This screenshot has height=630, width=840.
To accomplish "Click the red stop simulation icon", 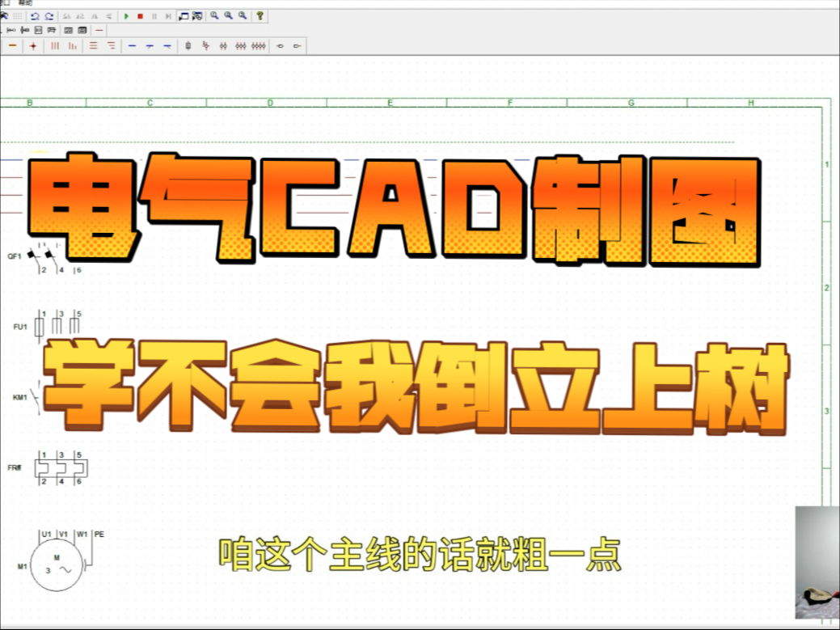I will 139,15.
